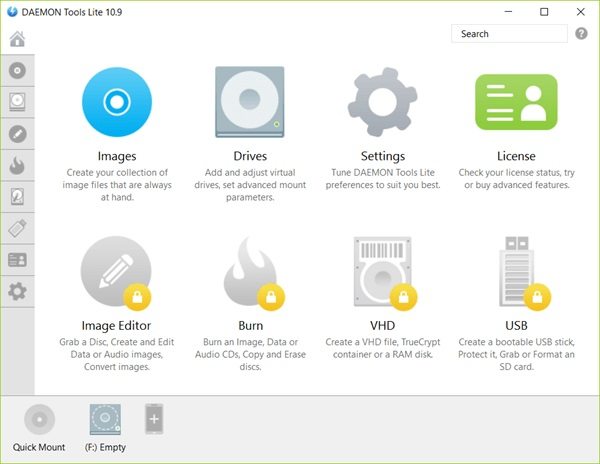Viewport: 600px width, 464px height.
Task: Open Burn via sidebar flame icon
Action: click(17, 165)
